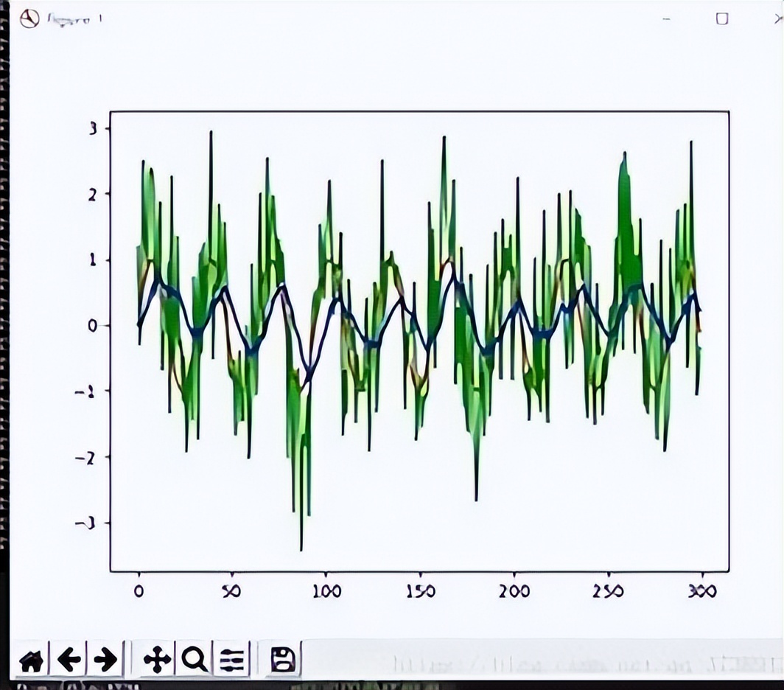The height and width of the screenshot is (690, 784).
Task: Open Configure subplots sliders icon
Action: coord(231,661)
